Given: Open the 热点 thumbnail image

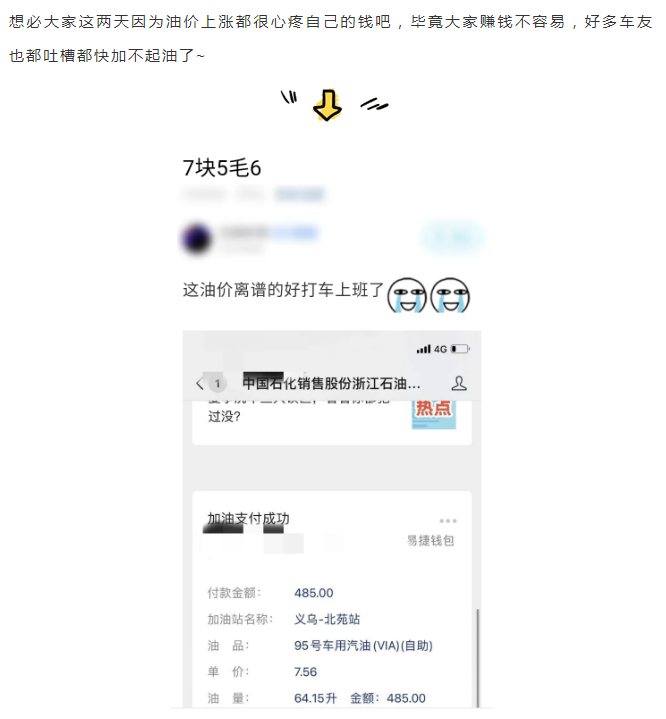Looking at the screenshot, I should click(x=433, y=414).
